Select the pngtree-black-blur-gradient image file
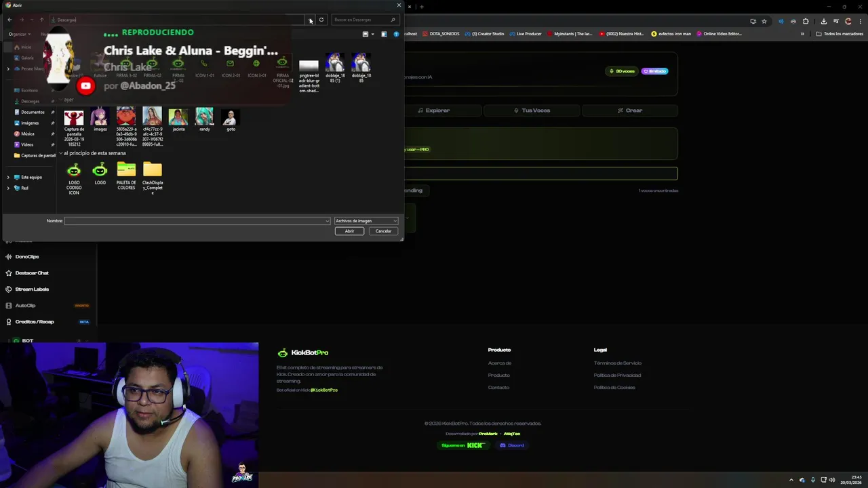The height and width of the screenshot is (488, 868). click(x=309, y=76)
